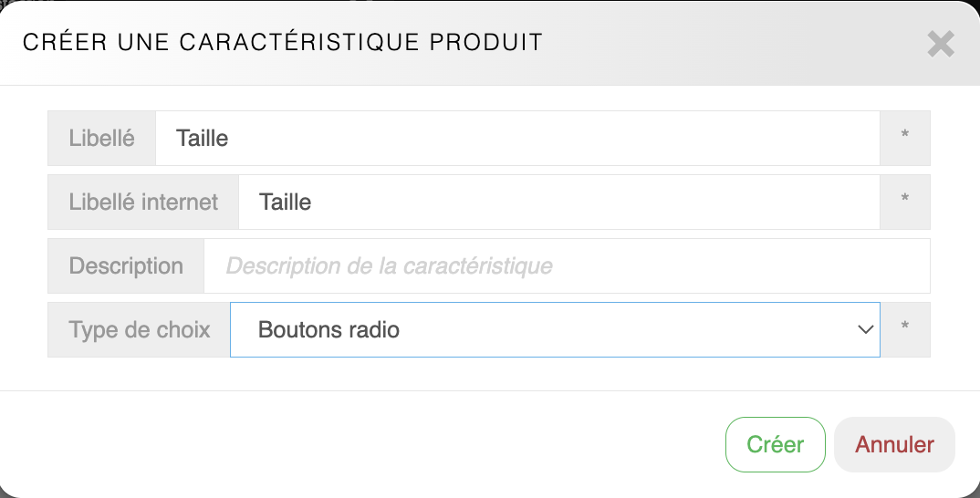This screenshot has height=498, width=980.
Task: Select the Boutons radio value text
Action: [x=328, y=330]
